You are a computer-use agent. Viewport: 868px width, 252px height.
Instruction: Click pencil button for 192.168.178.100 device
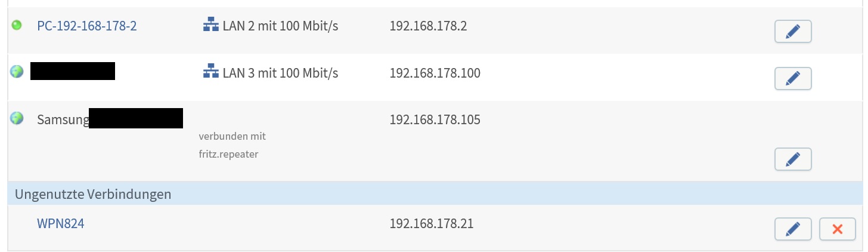[793, 78]
